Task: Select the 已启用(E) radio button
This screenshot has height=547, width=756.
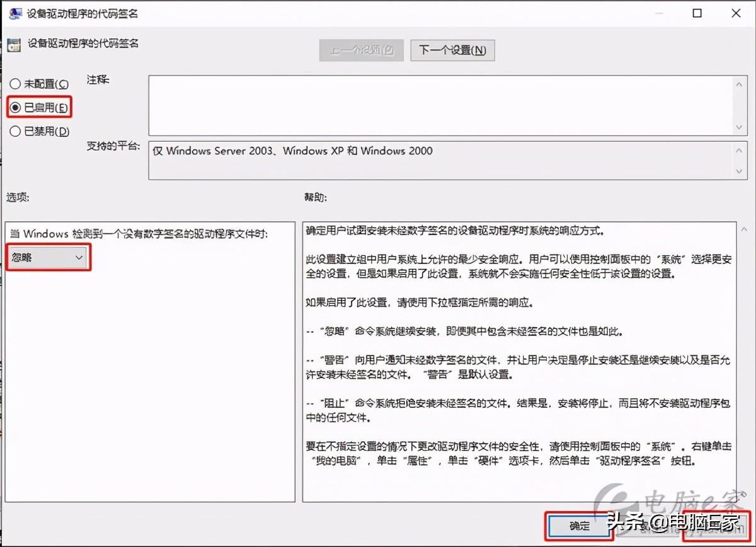Action: [15, 107]
